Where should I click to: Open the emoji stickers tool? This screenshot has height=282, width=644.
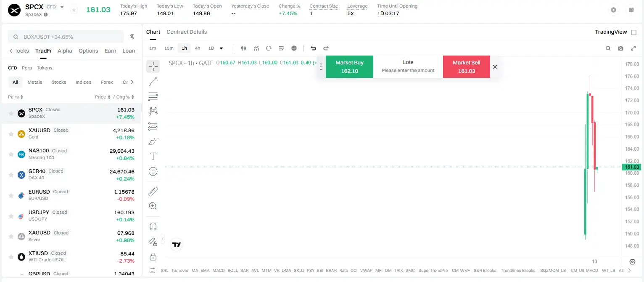(x=153, y=171)
